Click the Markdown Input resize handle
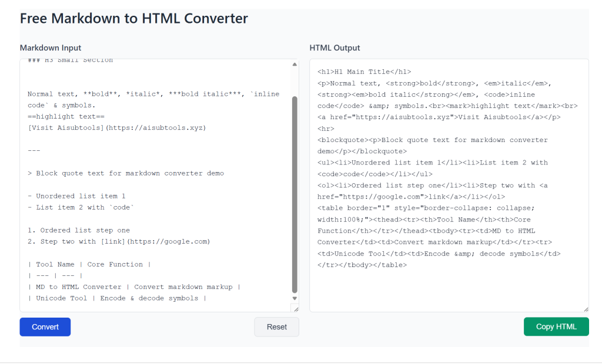Screen dimensions: 602x364 (296, 309)
